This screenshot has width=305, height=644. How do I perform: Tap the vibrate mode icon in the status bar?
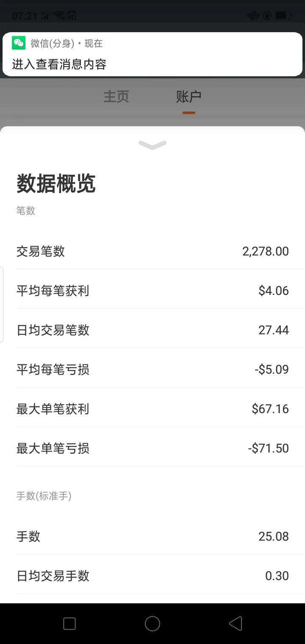coord(253,16)
